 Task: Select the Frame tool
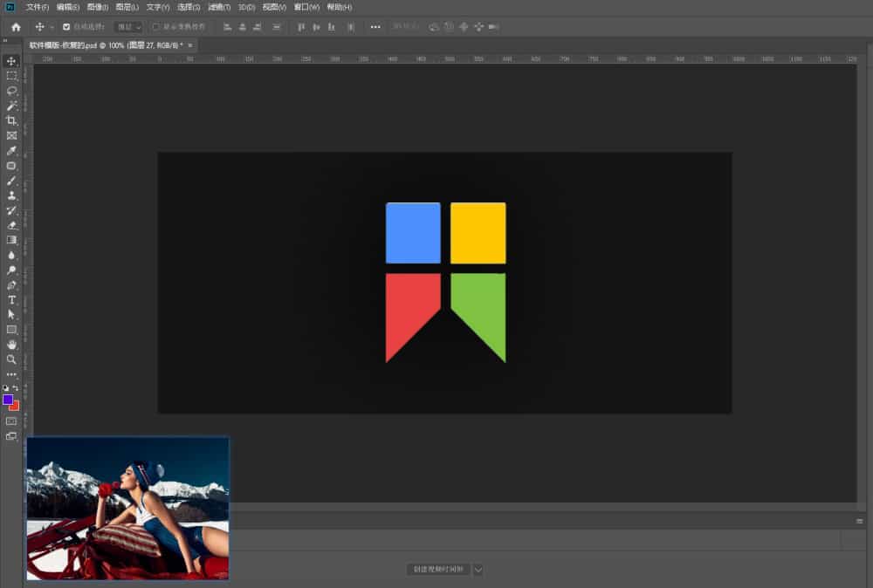tap(11, 136)
